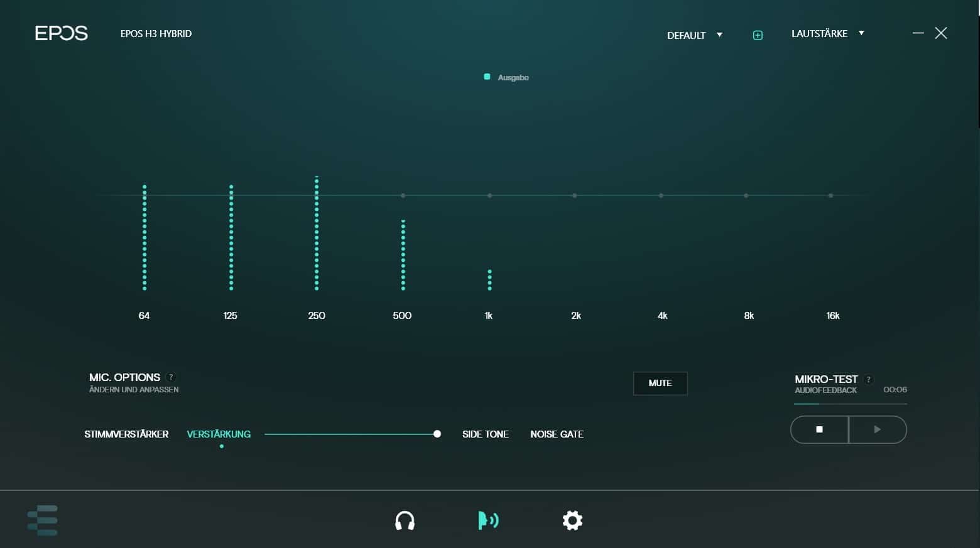Play back the microphone test recording
The image size is (980, 548).
[878, 429]
